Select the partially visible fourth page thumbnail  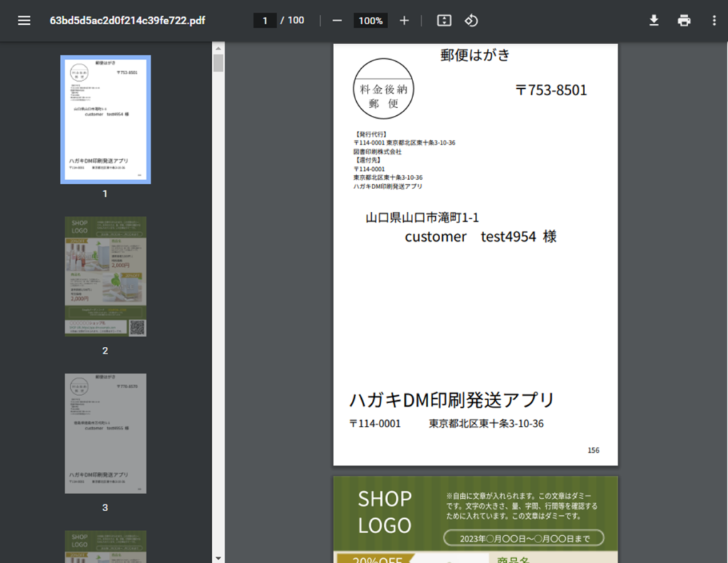pyautogui.click(x=105, y=546)
